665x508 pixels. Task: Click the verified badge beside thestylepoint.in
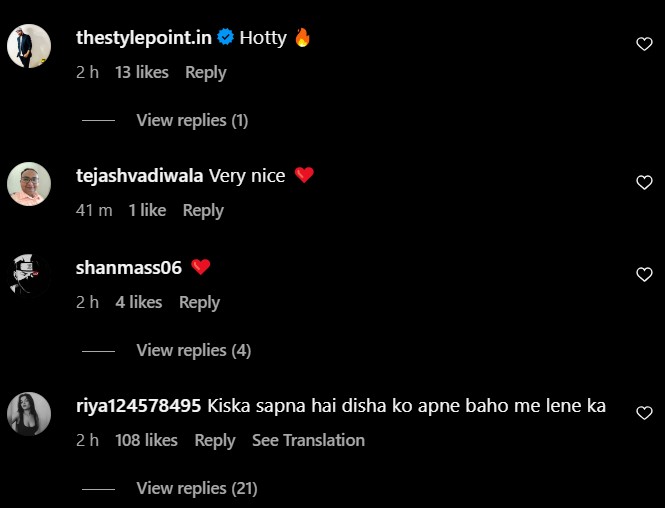point(226,38)
